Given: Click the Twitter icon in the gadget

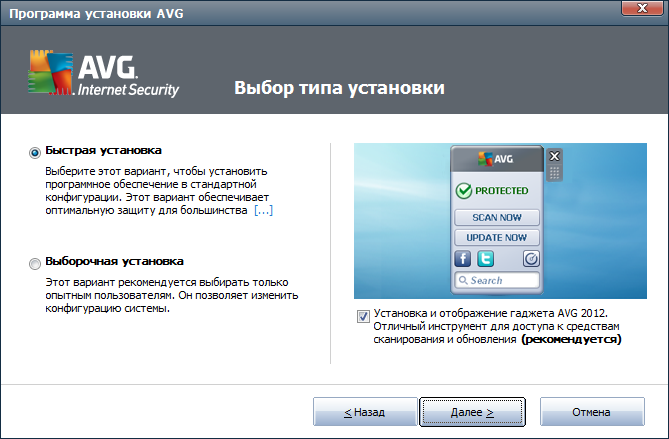Looking at the screenshot, I should (x=485, y=259).
